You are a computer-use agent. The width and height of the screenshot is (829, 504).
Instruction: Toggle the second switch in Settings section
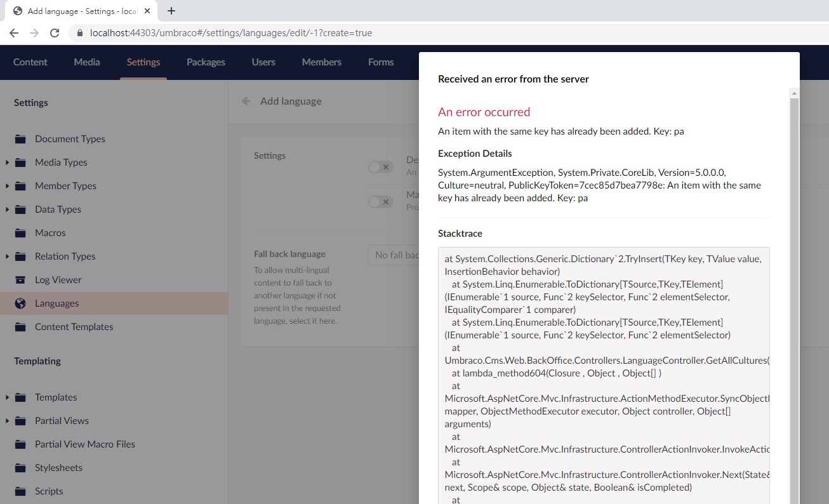[381, 202]
